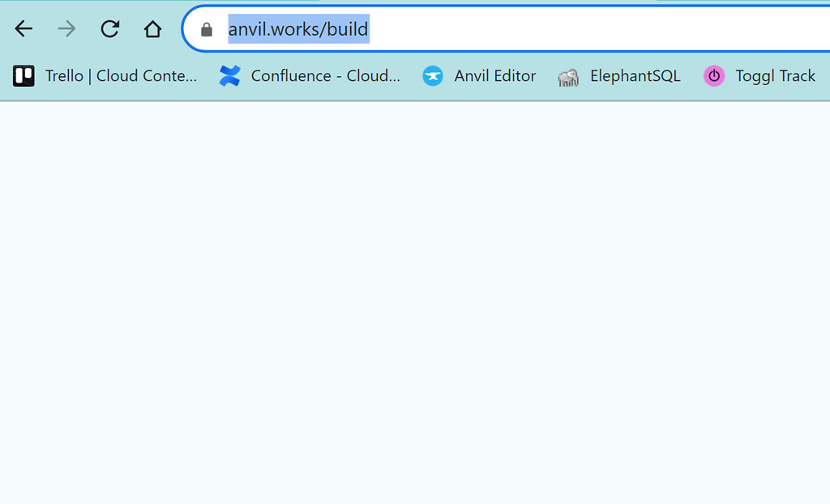Click the Anvil Editor circular icon
The height and width of the screenshot is (504, 830).
(x=433, y=75)
